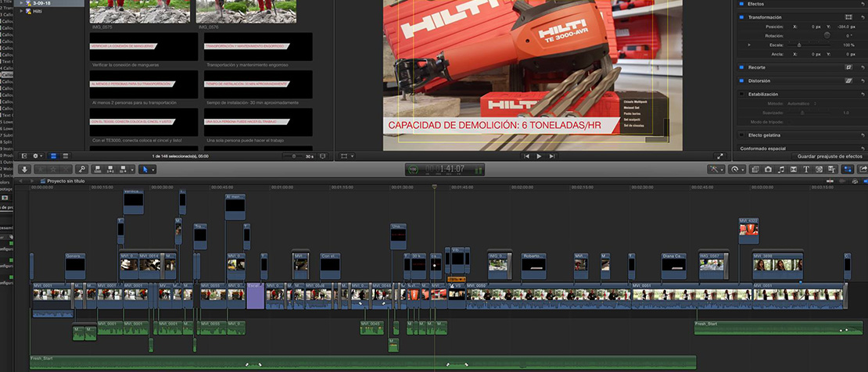Image resolution: width=868 pixels, height=372 pixels.
Task: Expand the Hilti event triangle
Action: (22, 10)
